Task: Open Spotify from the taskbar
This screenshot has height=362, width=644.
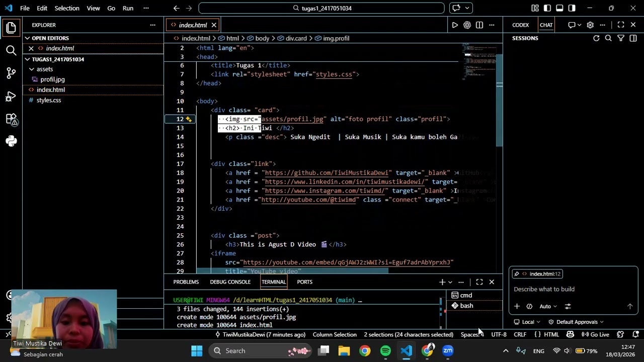Action: pos(385,351)
